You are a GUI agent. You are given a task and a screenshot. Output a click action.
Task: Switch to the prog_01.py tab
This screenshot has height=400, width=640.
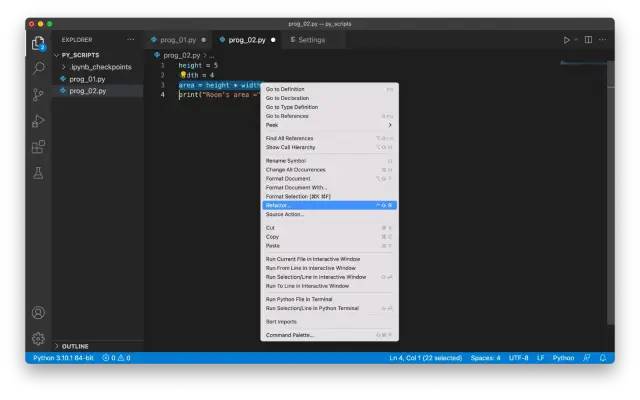(x=178, y=40)
